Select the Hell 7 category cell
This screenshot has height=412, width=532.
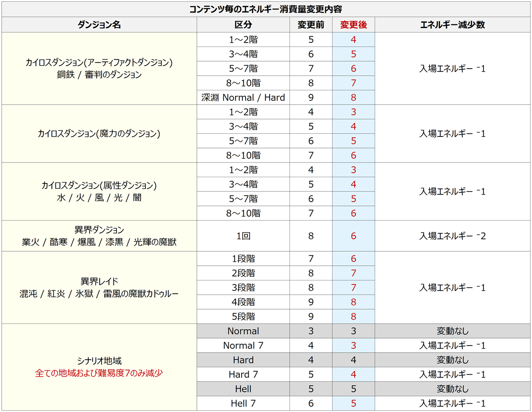tap(243, 403)
